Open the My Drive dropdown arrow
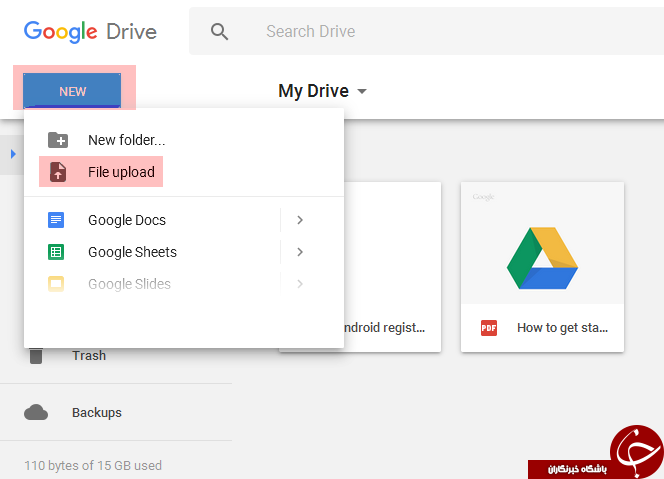The height and width of the screenshot is (479, 664). [x=362, y=91]
